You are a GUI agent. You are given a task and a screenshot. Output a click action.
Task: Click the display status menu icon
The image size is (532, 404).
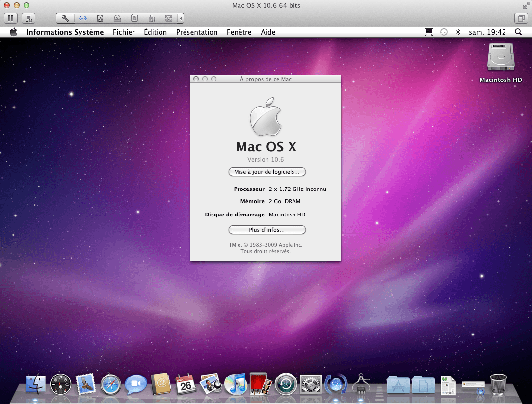tap(429, 32)
